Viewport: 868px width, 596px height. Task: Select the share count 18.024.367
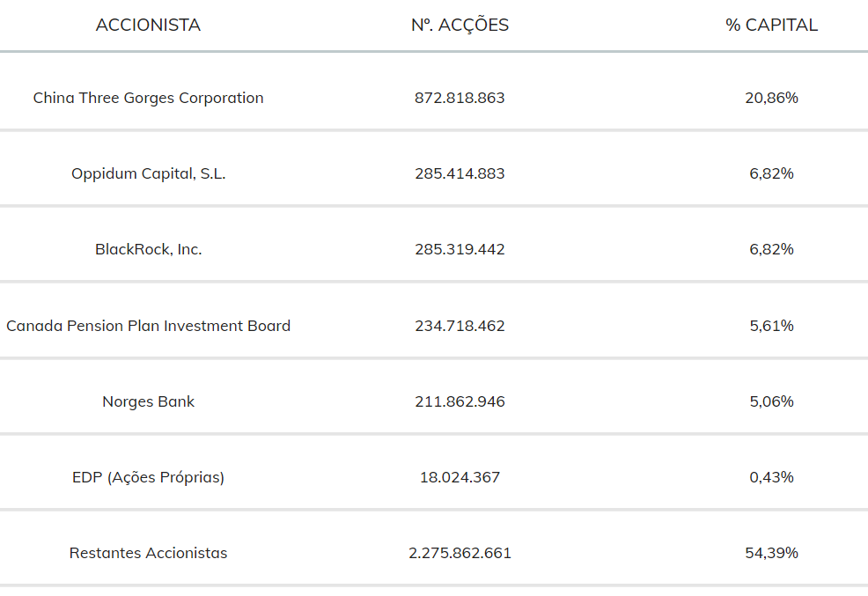coord(460,477)
